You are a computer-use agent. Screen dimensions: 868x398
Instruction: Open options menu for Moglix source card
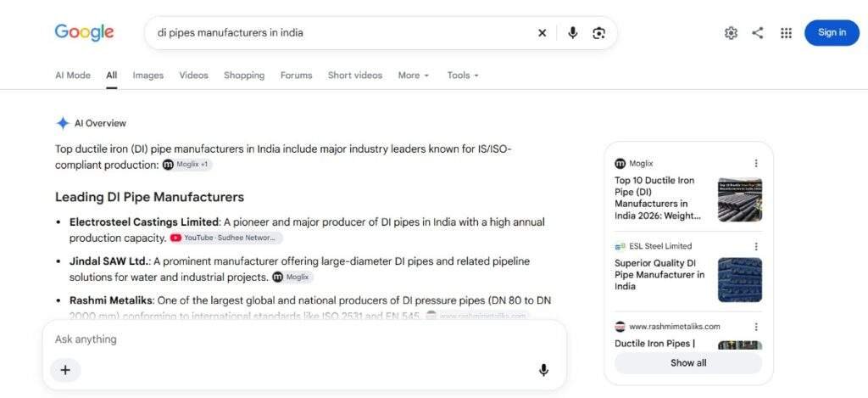[756, 164]
